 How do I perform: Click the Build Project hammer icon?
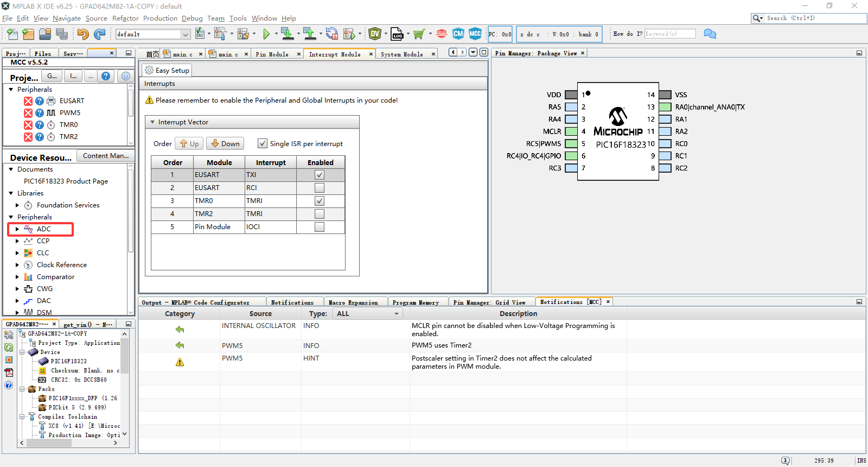[x=220, y=34]
